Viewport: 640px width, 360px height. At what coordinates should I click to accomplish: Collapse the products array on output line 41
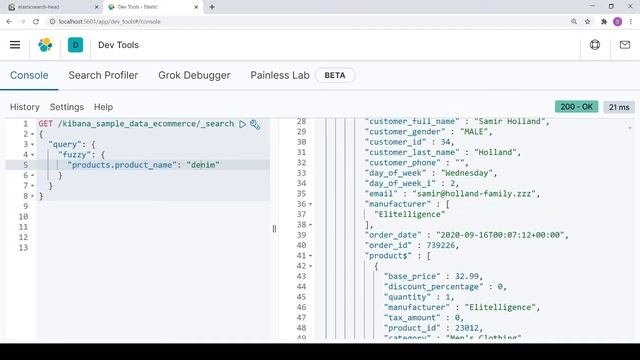[311, 256]
